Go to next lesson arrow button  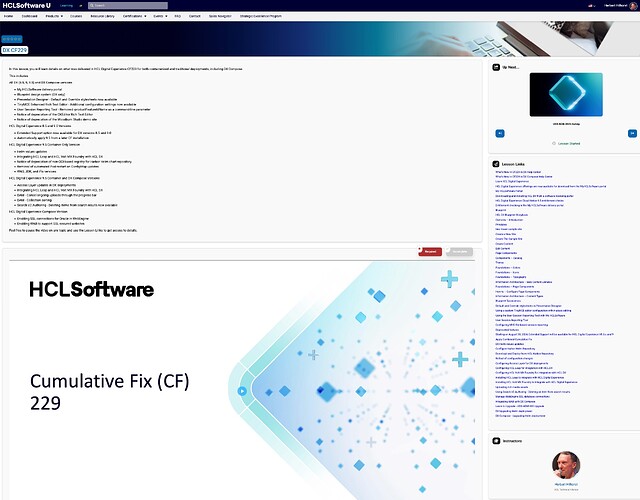click(x=632, y=132)
